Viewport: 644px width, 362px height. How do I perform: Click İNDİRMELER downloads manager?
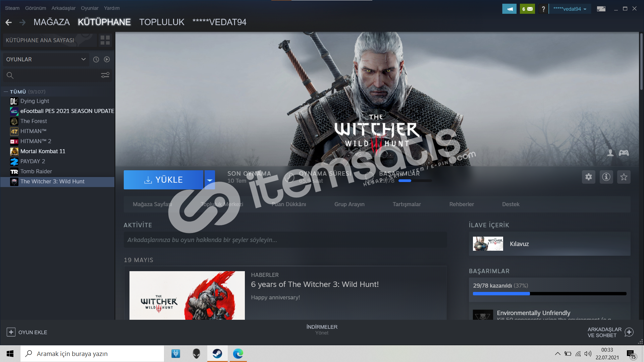322,327
